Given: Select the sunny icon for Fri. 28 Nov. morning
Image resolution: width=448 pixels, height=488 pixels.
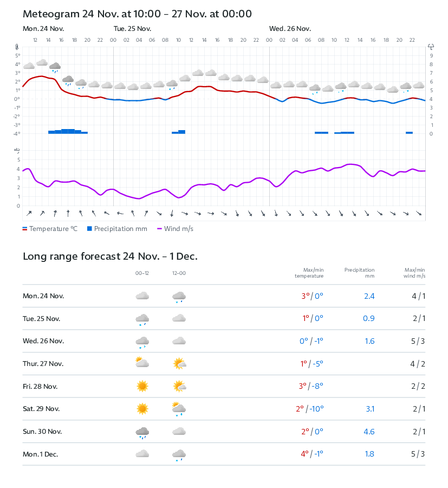Looking at the screenshot, I should pyautogui.click(x=142, y=386).
